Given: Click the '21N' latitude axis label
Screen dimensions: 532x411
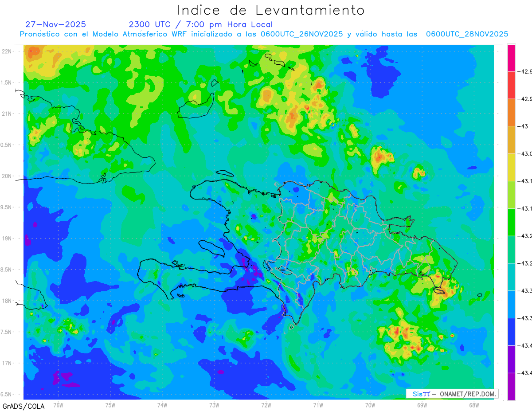Looking at the screenshot, I should [7, 114].
